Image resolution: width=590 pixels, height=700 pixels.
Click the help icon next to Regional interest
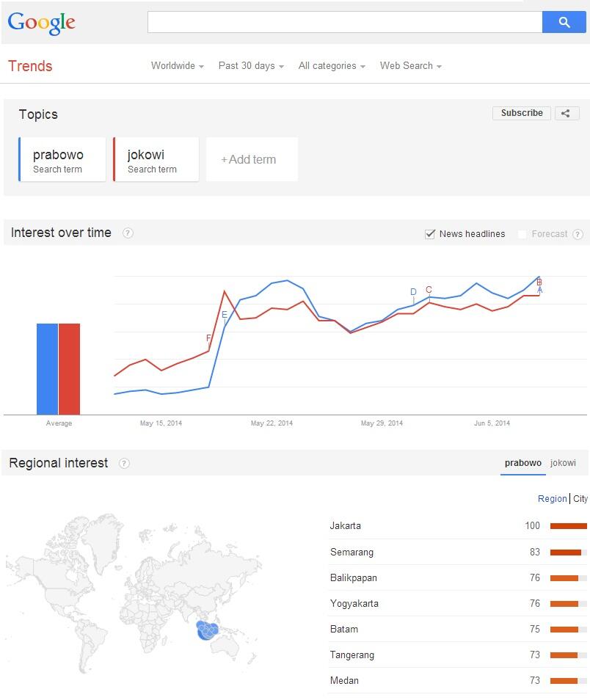click(125, 463)
